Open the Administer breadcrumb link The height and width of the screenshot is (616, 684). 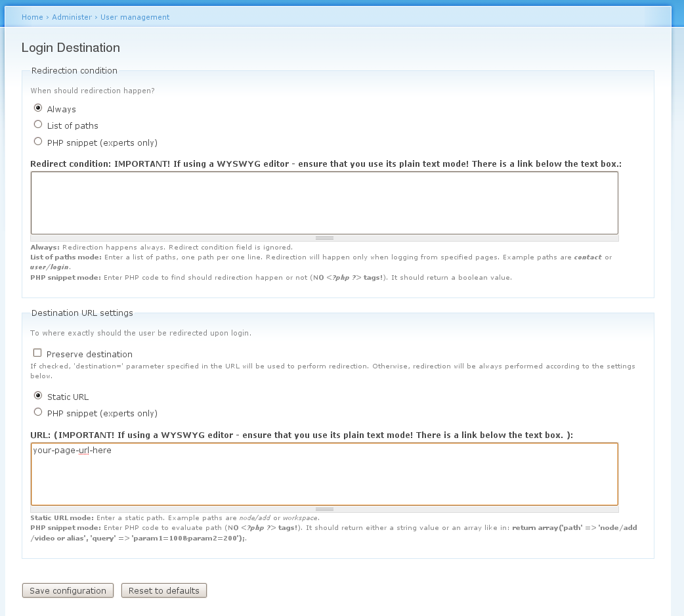[72, 17]
